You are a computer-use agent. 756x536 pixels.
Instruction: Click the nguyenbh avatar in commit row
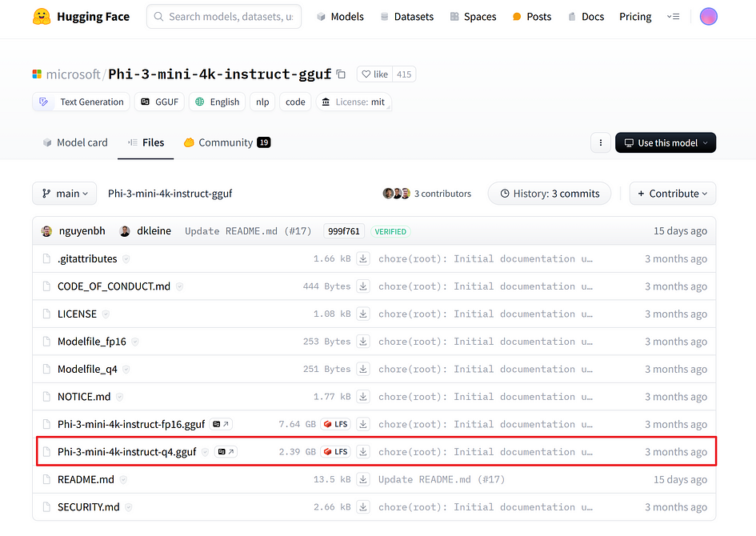(46, 231)
